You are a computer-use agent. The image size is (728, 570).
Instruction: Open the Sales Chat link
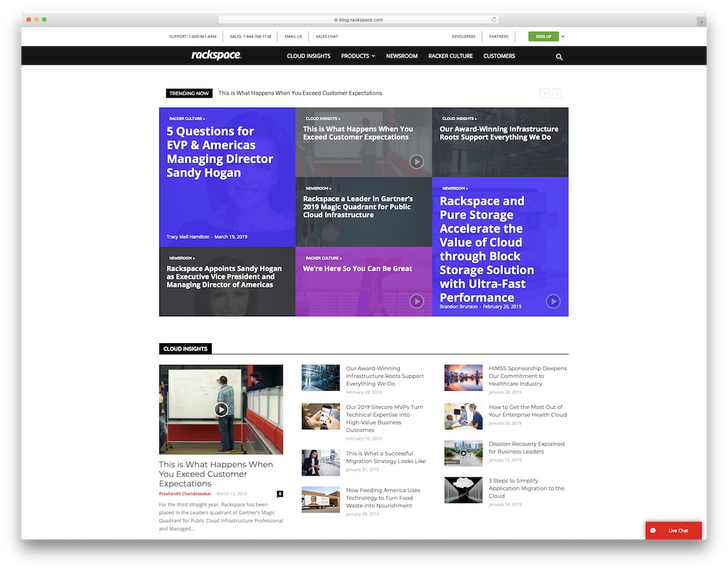[326, 36]
